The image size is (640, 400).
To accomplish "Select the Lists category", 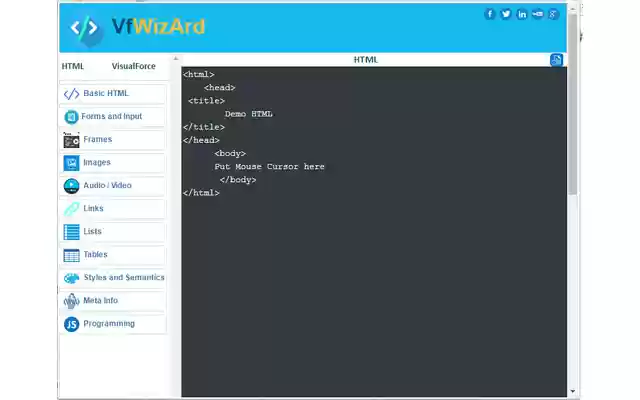I will 113,231.
